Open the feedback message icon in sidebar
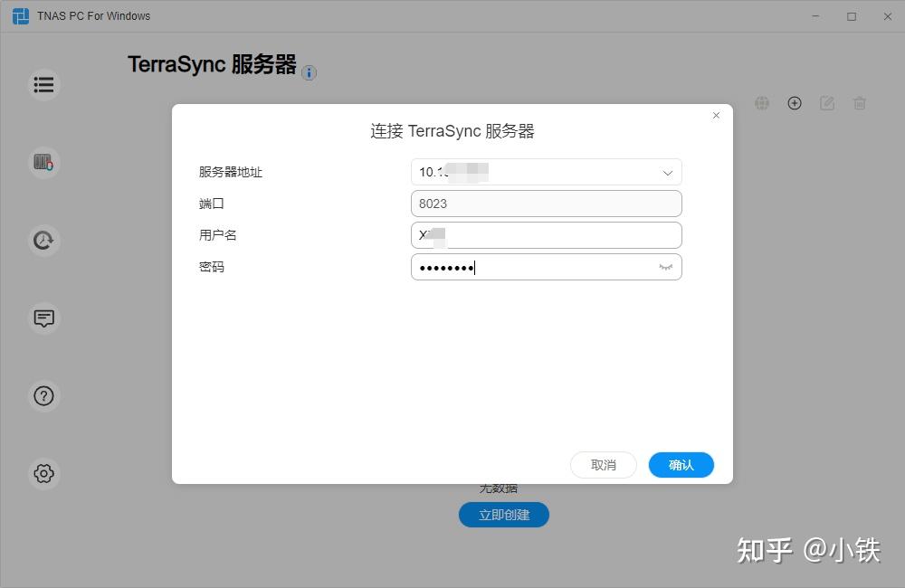Screen dimensions: 905x588 coord(43,318)
